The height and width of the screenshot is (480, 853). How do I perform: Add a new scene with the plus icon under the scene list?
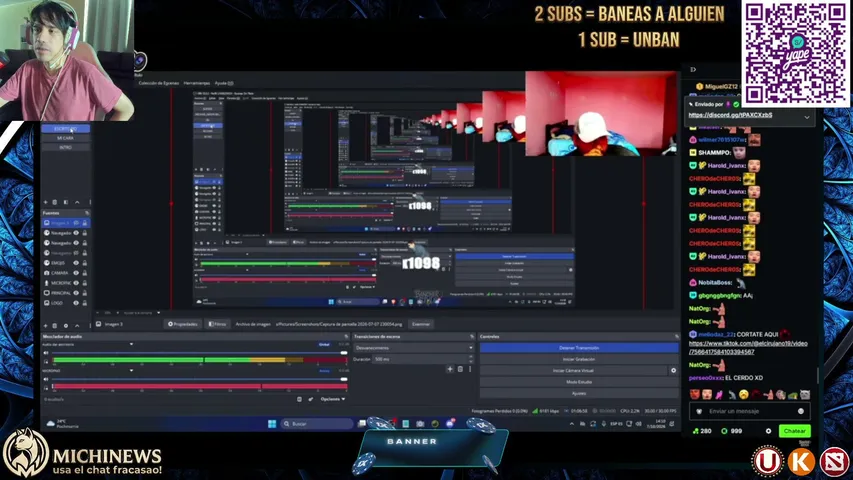pyautogui.click(x=46, y=202)
